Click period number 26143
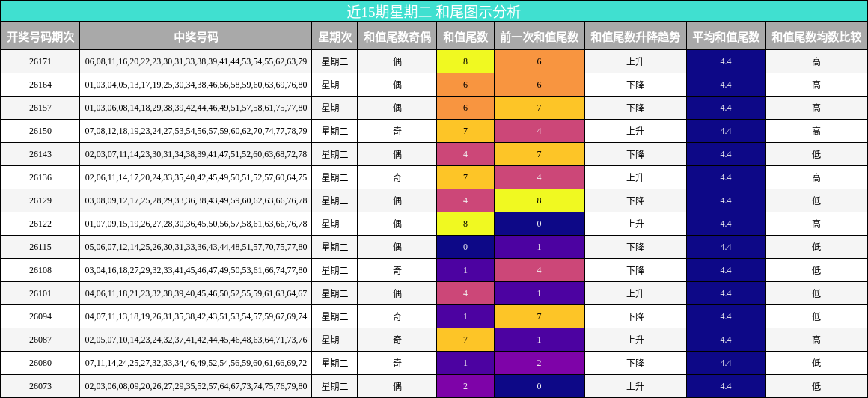 point(40,154)
